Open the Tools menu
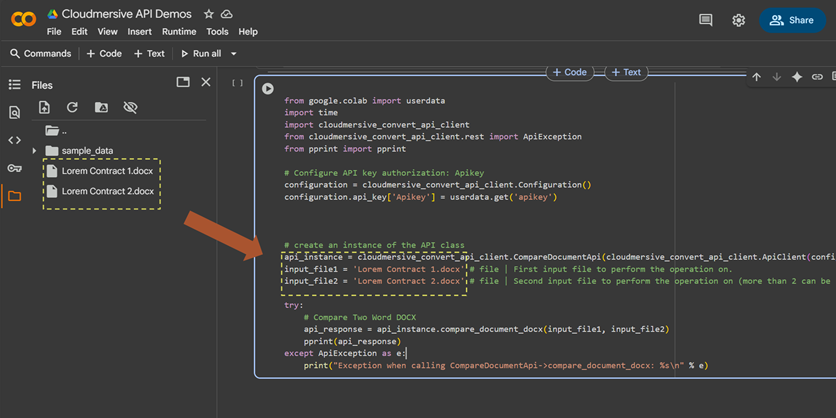836x418 pixels. [217, 31]
